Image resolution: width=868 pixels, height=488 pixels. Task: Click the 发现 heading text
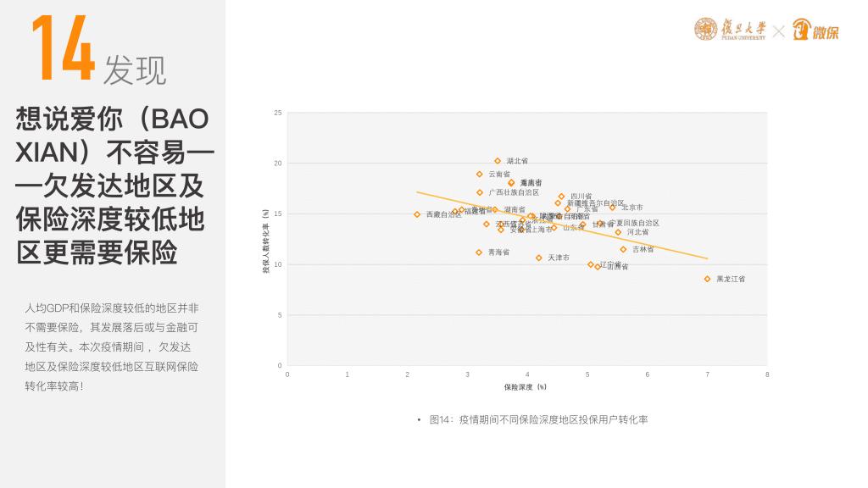tap(135, 71)
